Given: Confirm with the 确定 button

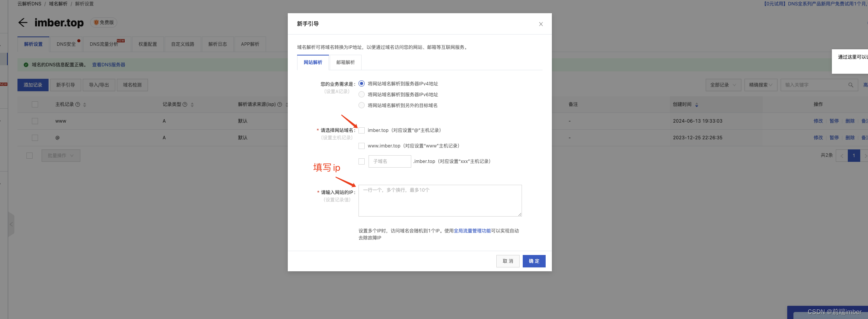Looking at the screenshot, I should [x=534, y=261].
